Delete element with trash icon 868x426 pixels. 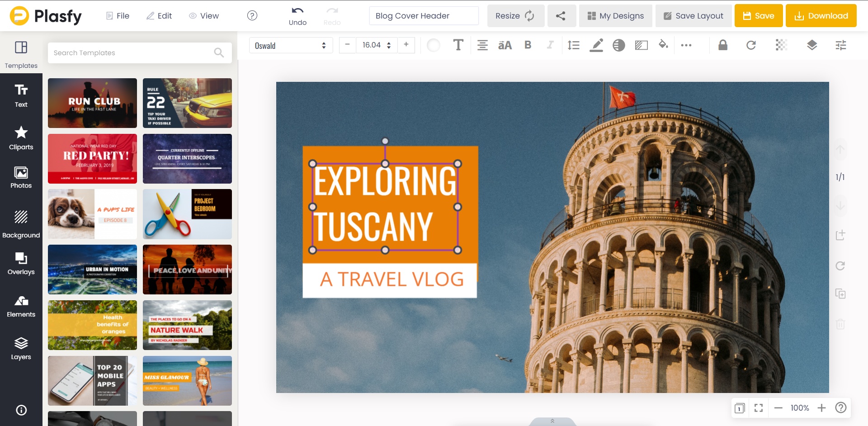click(840, 324)
